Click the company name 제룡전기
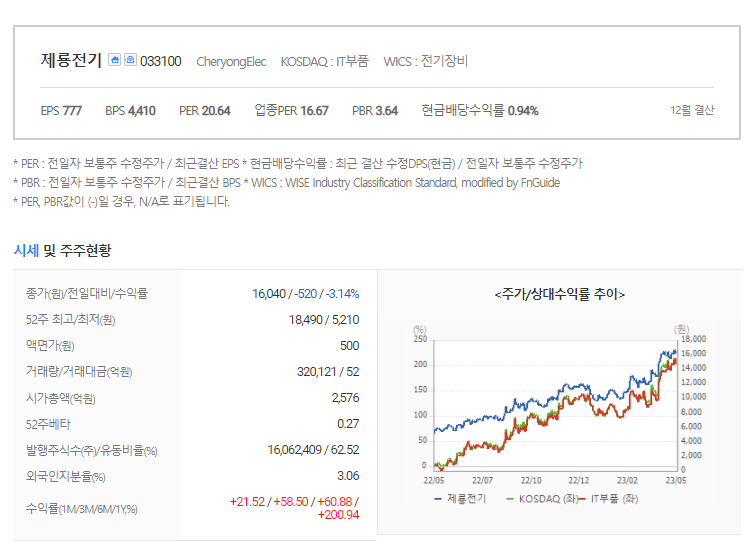 [x=71, y=60]
